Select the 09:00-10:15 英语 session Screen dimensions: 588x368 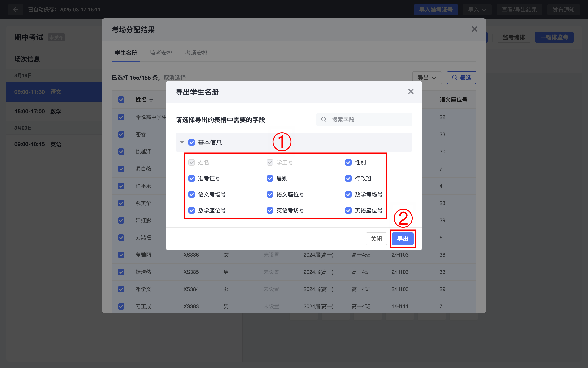(x=54, y=144)
